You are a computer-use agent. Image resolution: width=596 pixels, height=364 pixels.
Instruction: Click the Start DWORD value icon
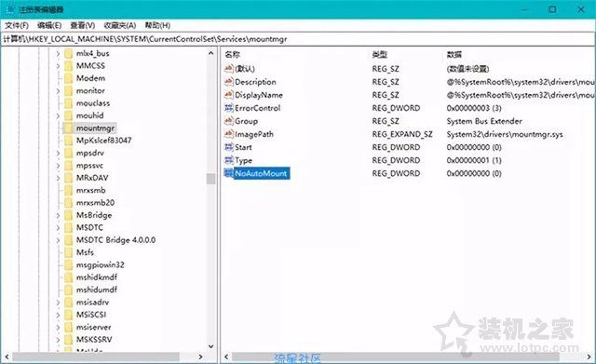228,147
